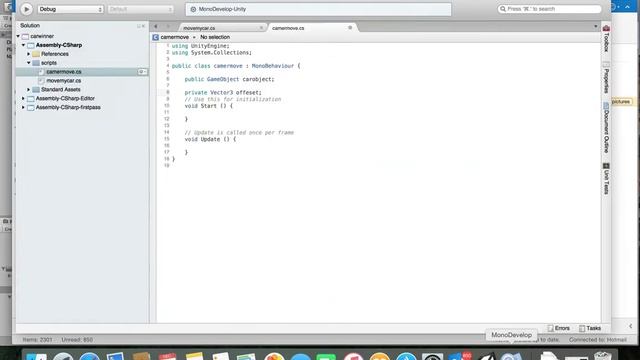
Task: Click the magnifier icon in the search box
Action: (503, 9)
